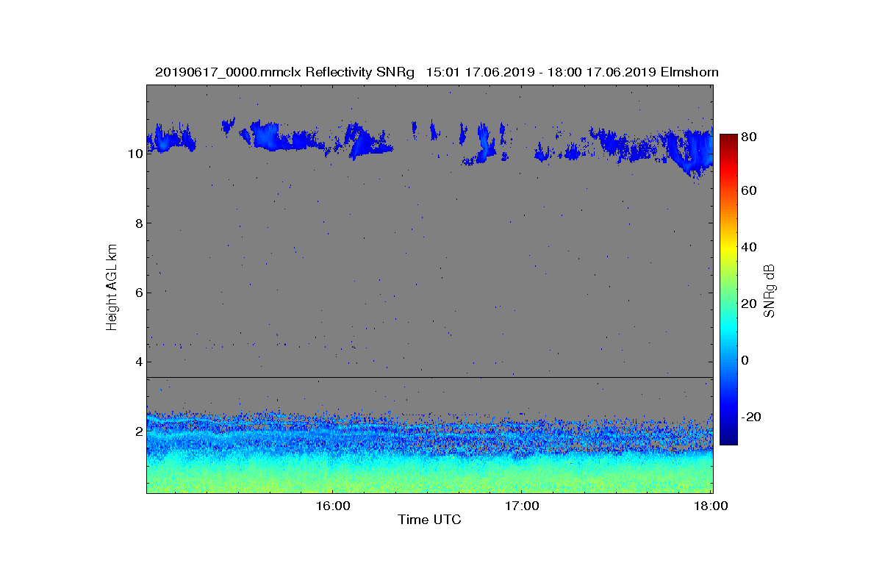This screenshot has height=588, width=882.
Task: Click the 'Time UTC' x-axis label
Action: (430, 520)
